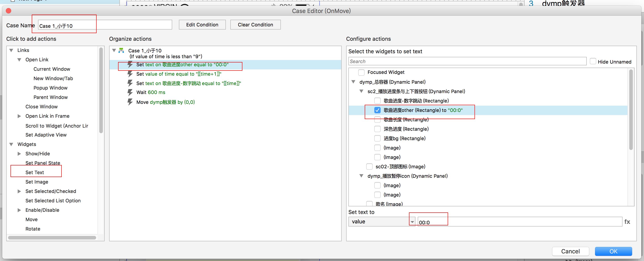This screenshot has height=261, width=644.
Task: Open the Set text to value dropdown
Action: [381, 222]
